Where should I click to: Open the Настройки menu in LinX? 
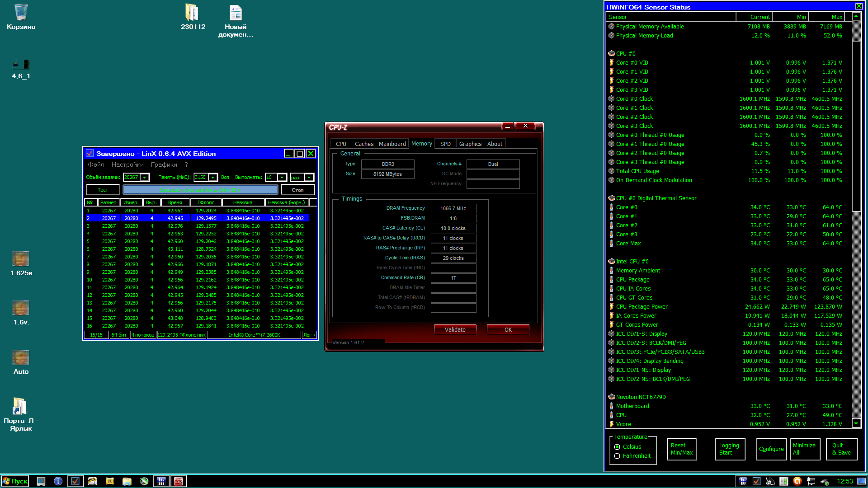[x=127, y=165]
